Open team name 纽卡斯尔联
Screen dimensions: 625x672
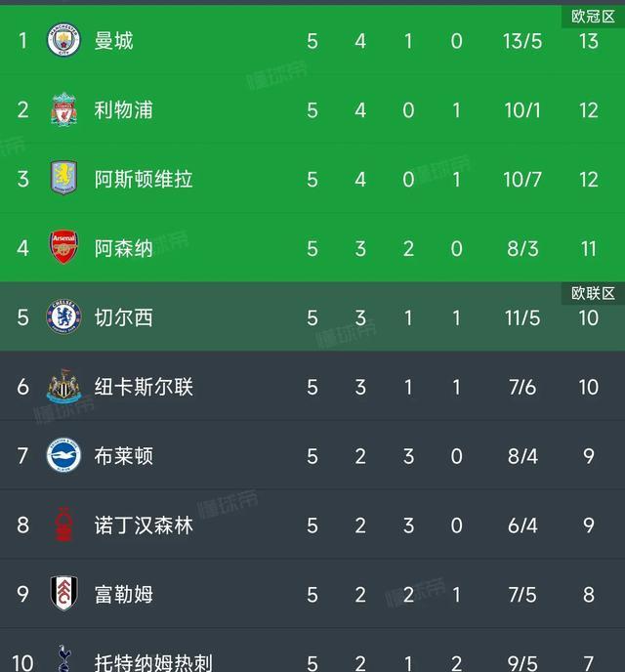coord(144,387)
